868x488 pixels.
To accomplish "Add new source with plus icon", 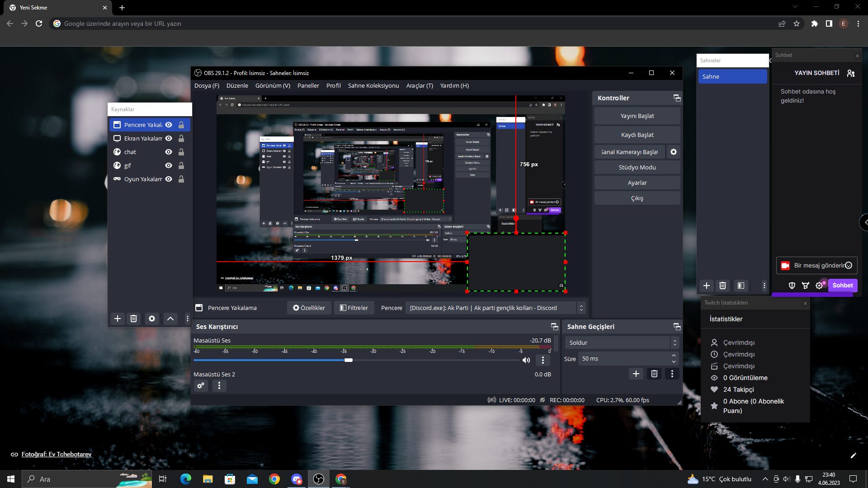I will (x=118, y=319).
